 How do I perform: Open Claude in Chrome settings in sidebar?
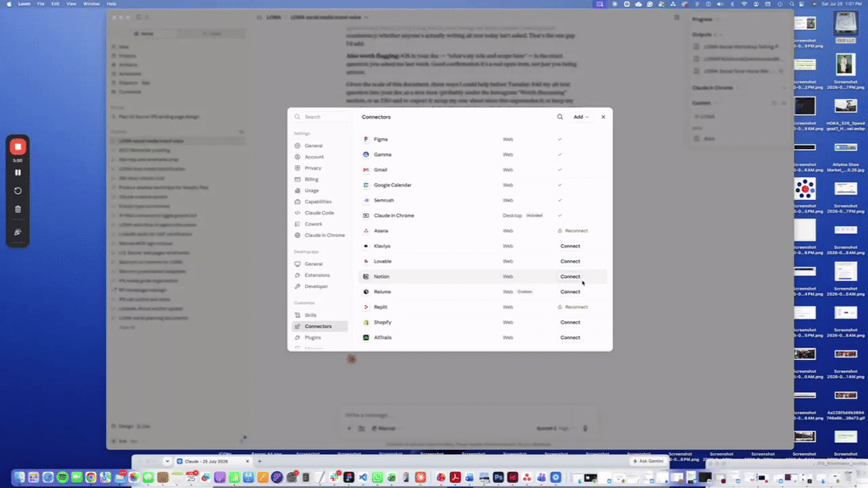coord(325,236)
